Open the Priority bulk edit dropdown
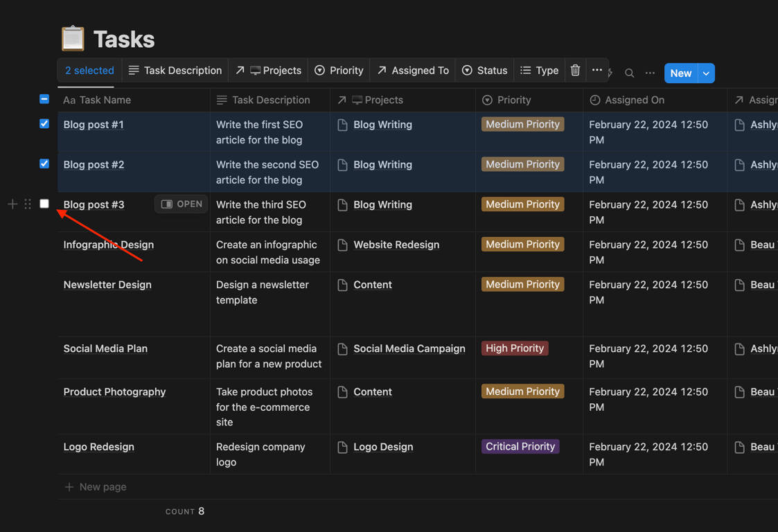The image size is (778, 532). coord(339,71)
